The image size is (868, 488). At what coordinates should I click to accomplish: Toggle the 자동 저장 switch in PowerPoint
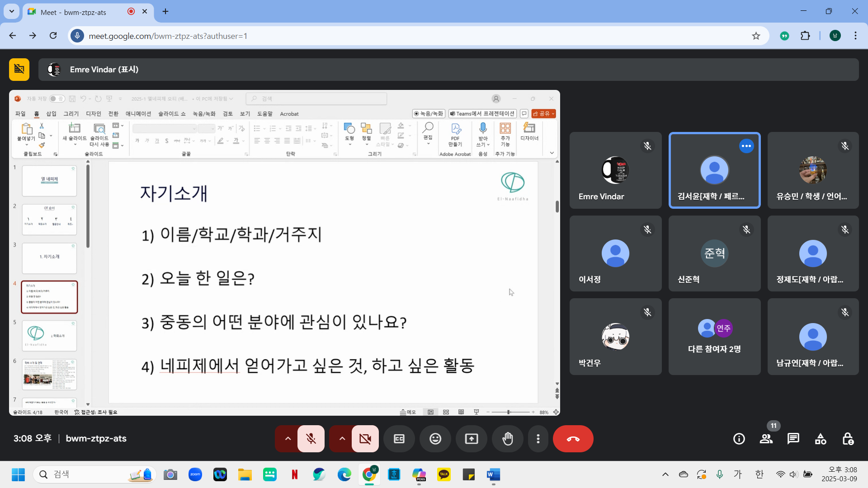tap(57, 99)
